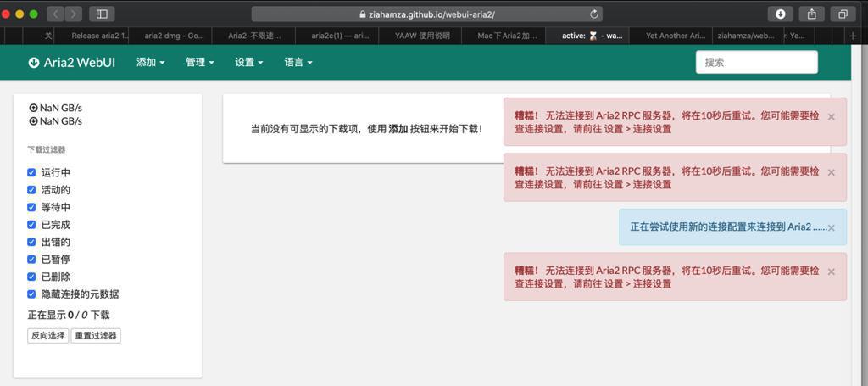Screen dimensions: 868x386
Task: Open the Safari downloads icon
Action: (781, 14)
